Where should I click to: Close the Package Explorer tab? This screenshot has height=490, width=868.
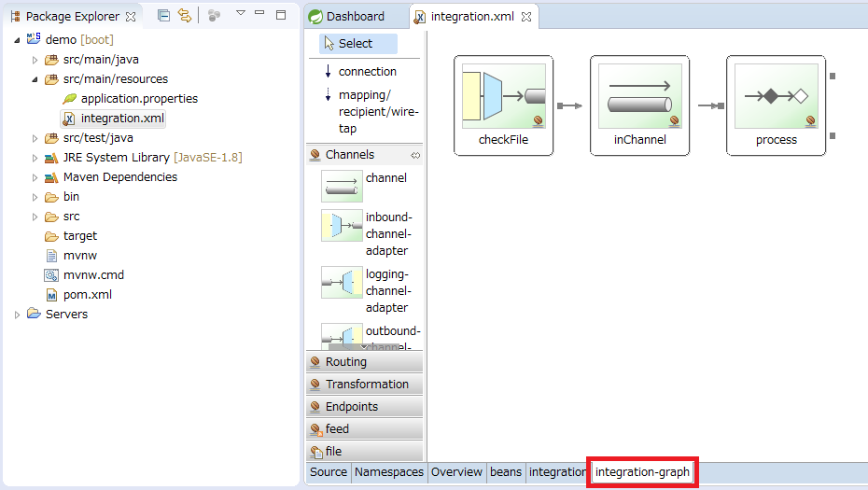tap(131, 17)
